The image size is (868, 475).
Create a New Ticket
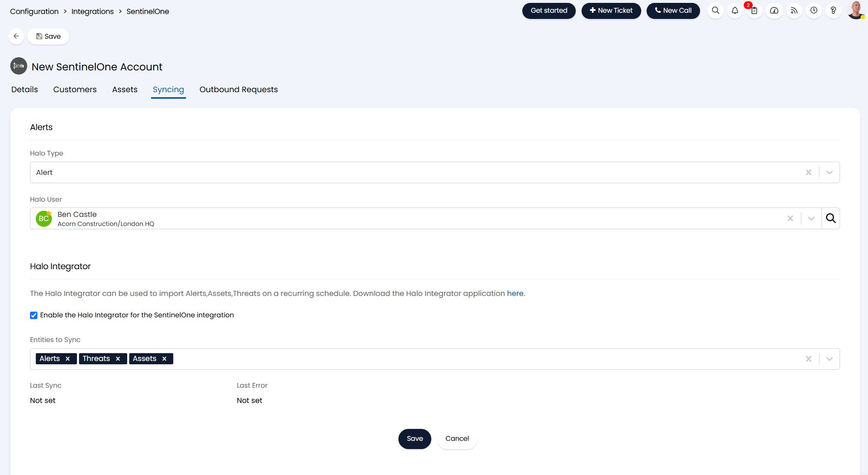(x=611, y=11)
